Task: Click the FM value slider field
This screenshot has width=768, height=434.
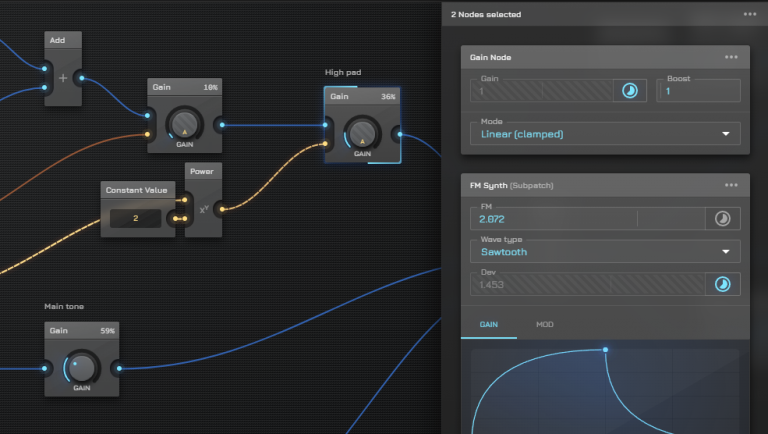Action: point(588,219)
